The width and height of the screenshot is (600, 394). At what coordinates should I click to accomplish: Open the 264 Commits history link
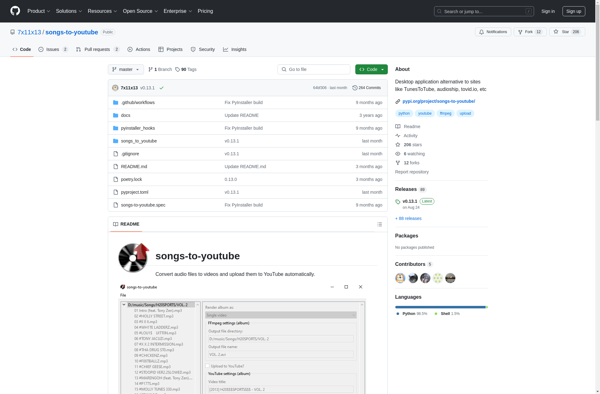tap(367, 88)
